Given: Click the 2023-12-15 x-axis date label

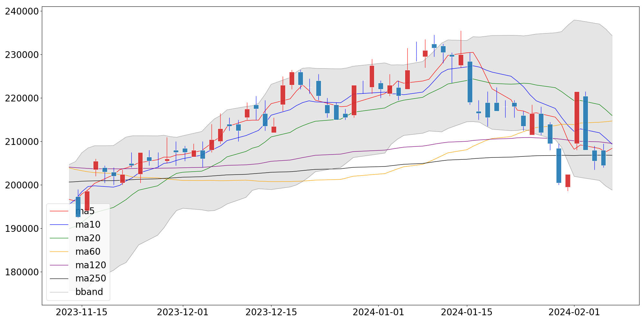Looking at the screenshot, I should [x=271, y=312].
